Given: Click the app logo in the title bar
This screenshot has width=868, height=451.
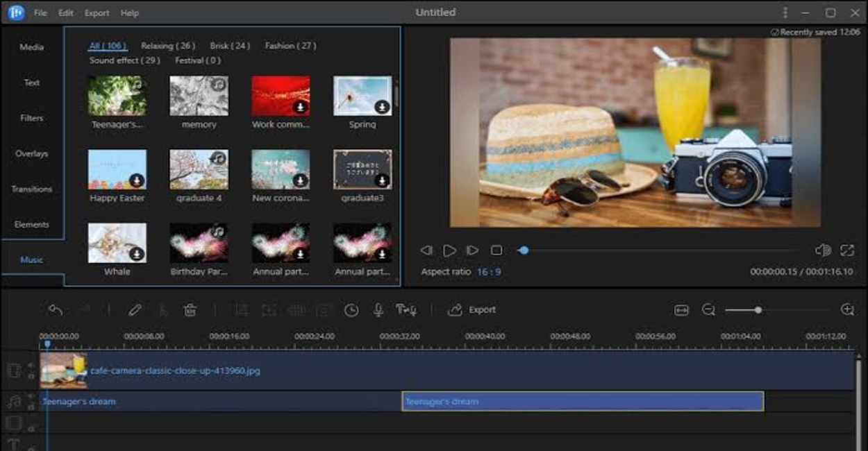Looking at the screenshot, I should [16, 12].
